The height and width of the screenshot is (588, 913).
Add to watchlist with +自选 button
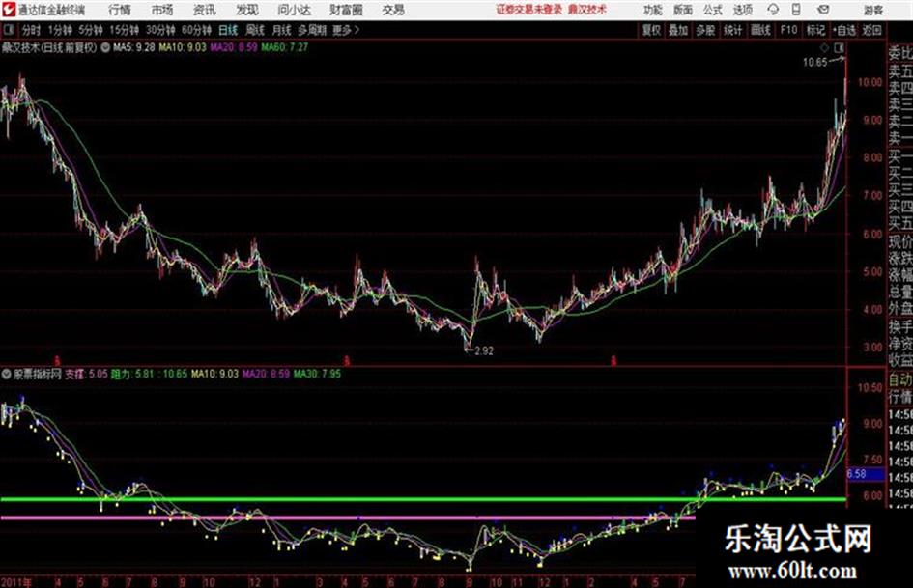pos(843,30)
